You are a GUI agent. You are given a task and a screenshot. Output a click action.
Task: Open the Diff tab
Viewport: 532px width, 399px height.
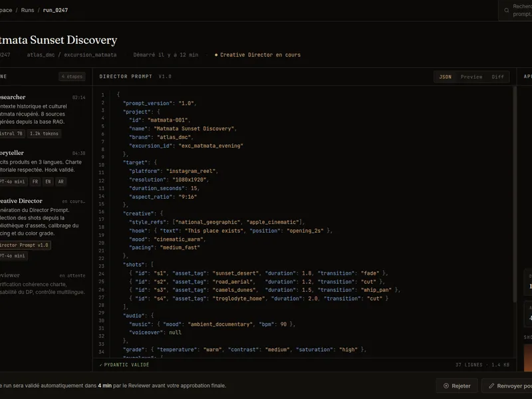pos(497,76)
